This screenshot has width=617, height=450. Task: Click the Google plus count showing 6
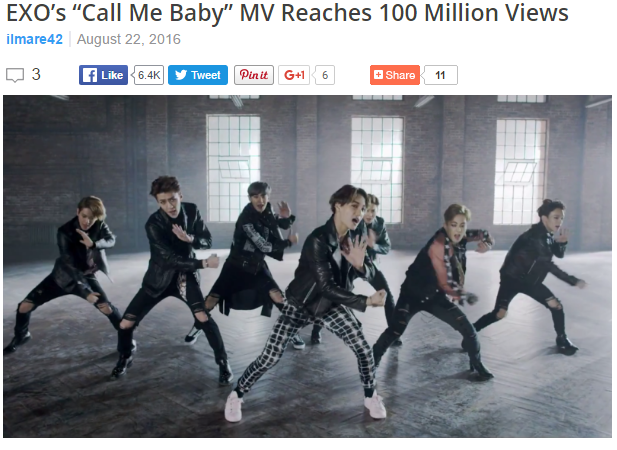click(325, 75)
